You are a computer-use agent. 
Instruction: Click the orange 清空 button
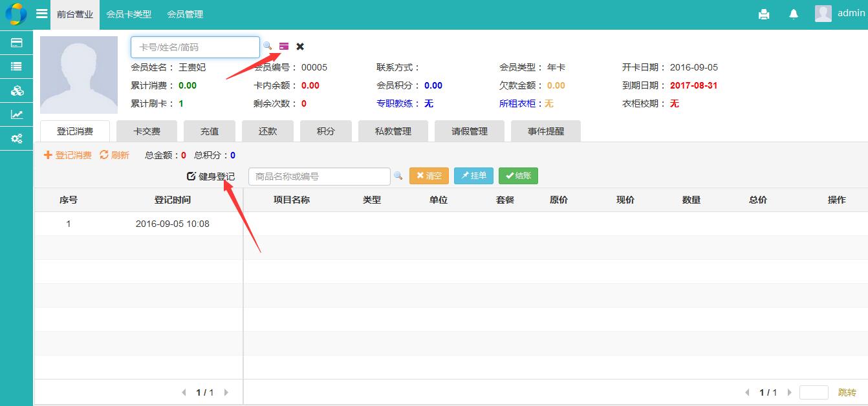(429, 176)
